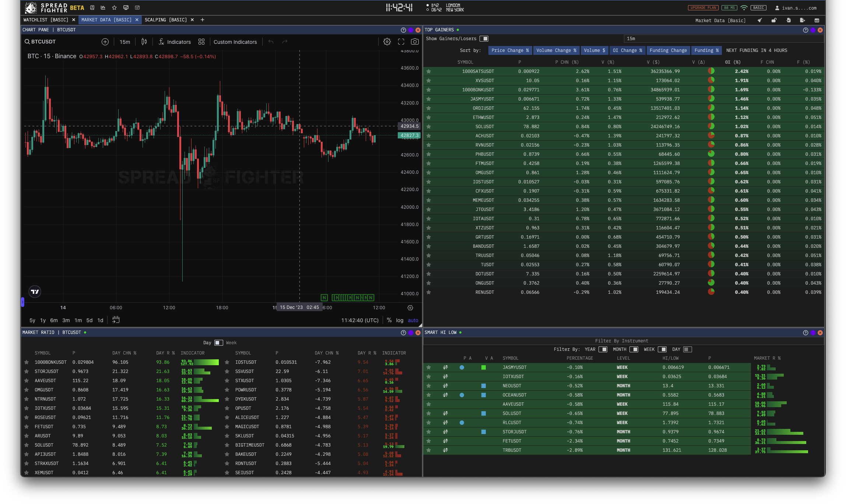Sort by Price Change %
Screen dimensions: 846x504
(x=510, y=50)
